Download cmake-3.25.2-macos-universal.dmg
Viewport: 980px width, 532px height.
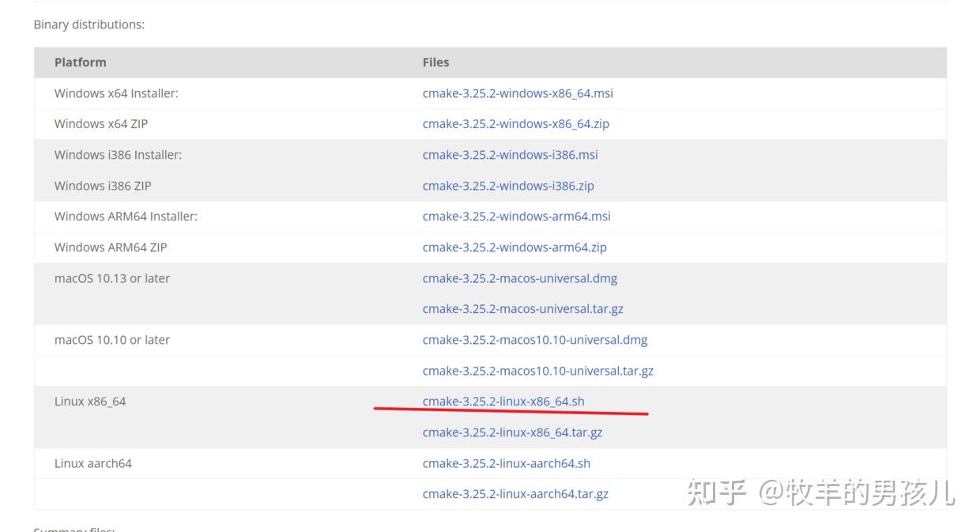pos(520,278)
